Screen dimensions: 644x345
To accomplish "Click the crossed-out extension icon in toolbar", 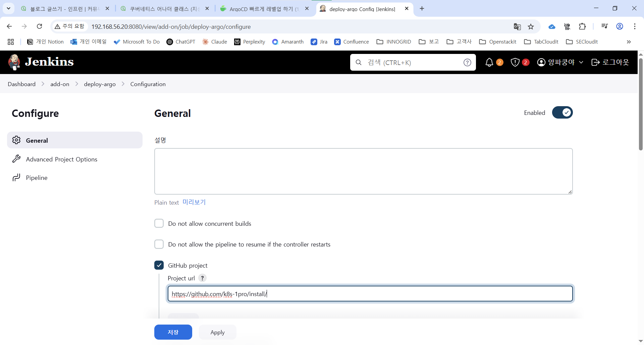I will pos(567,26).
